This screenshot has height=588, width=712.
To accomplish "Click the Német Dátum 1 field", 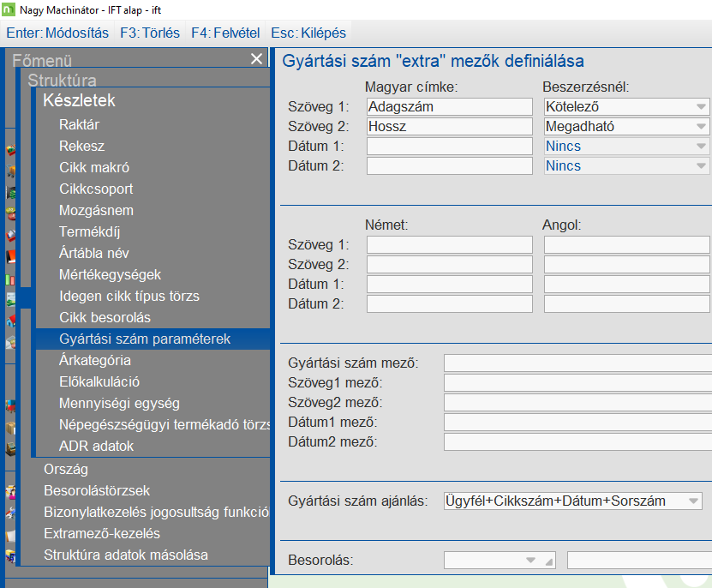I will [450, 284].
